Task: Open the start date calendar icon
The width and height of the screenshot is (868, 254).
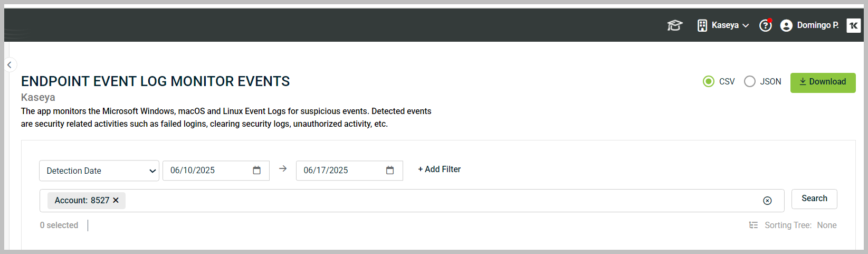Action: pos(256,170)
